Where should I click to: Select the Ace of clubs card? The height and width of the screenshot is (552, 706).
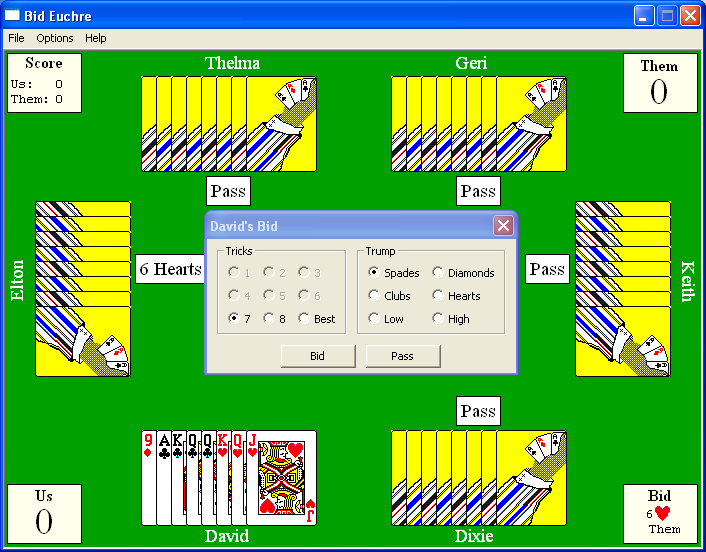pos(163,480)
